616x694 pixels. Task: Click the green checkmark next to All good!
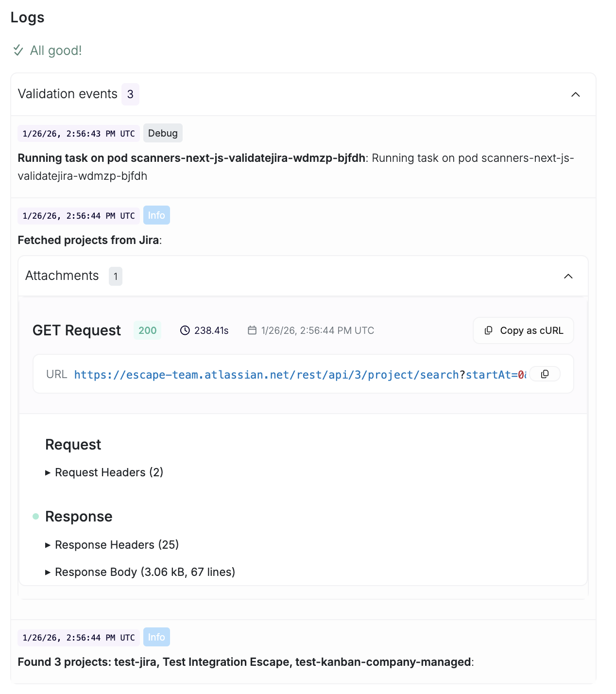tap(18, 50)
